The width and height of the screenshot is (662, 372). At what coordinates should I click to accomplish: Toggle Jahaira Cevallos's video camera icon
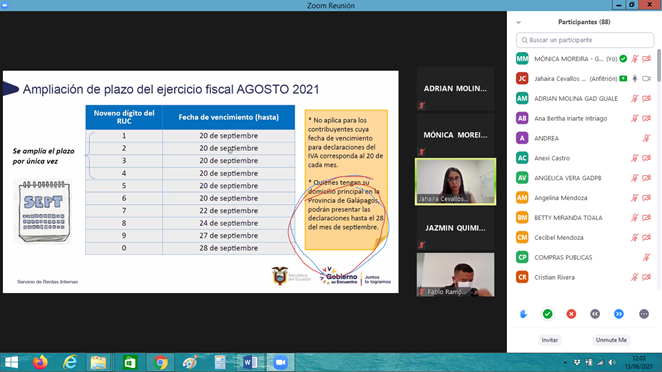(646, 79)
